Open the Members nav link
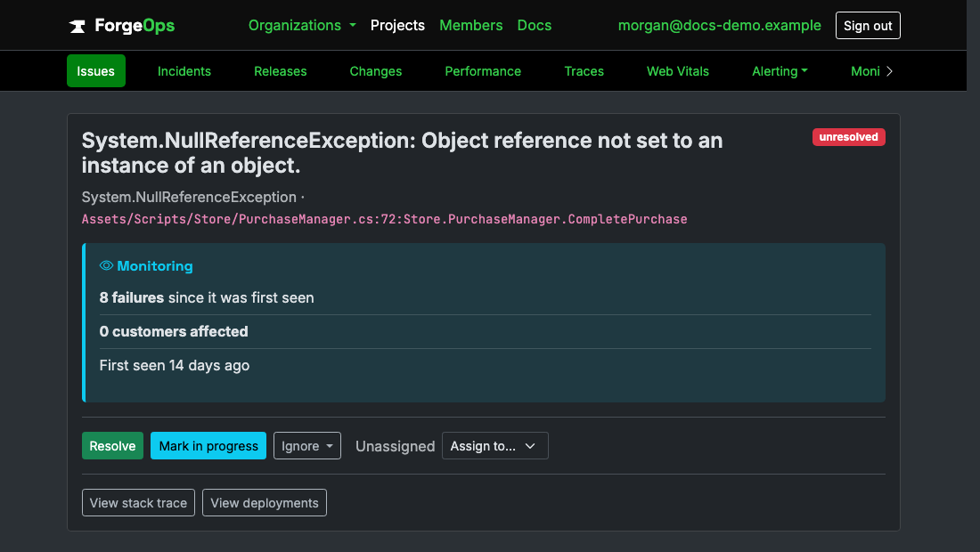980x552 pixels. tap(470, 26)
